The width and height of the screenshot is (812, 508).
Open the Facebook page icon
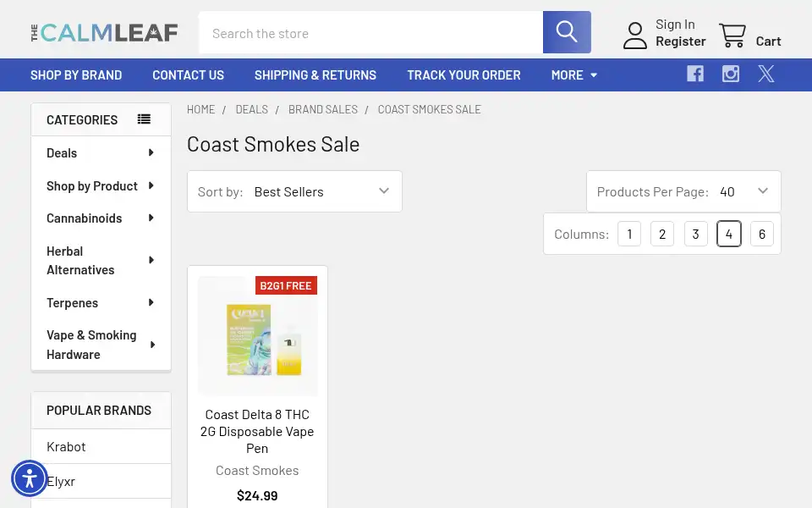pos(695,74)
